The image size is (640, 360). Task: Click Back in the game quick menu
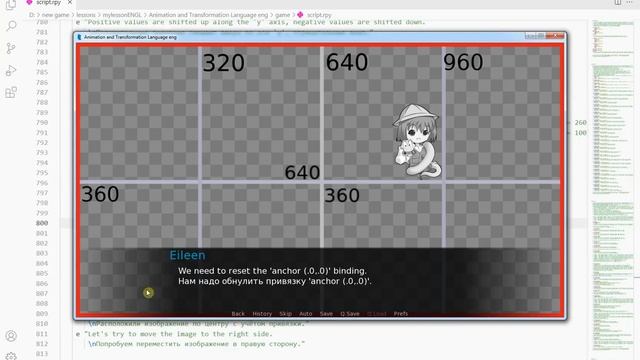tap(238, 313)
